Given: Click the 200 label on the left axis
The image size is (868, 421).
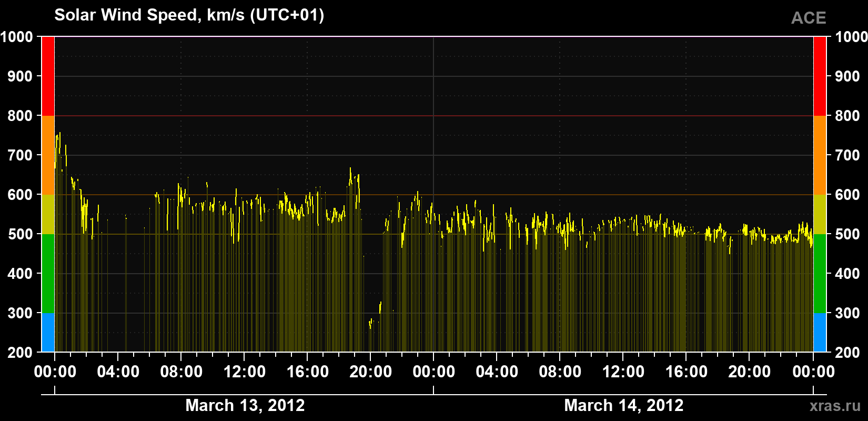Looking at the screenshot, I should coord(20,353).
